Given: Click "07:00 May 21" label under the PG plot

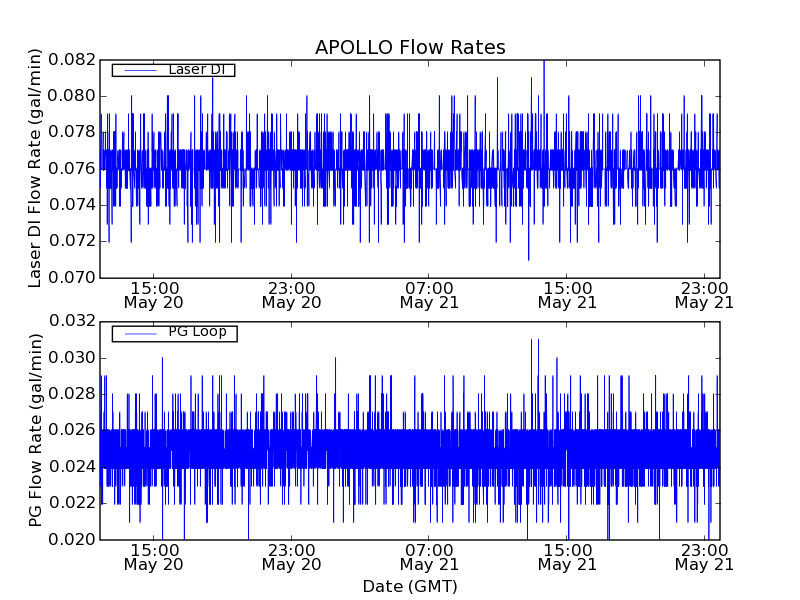Looking at the screenshot, I should point(429,556).
